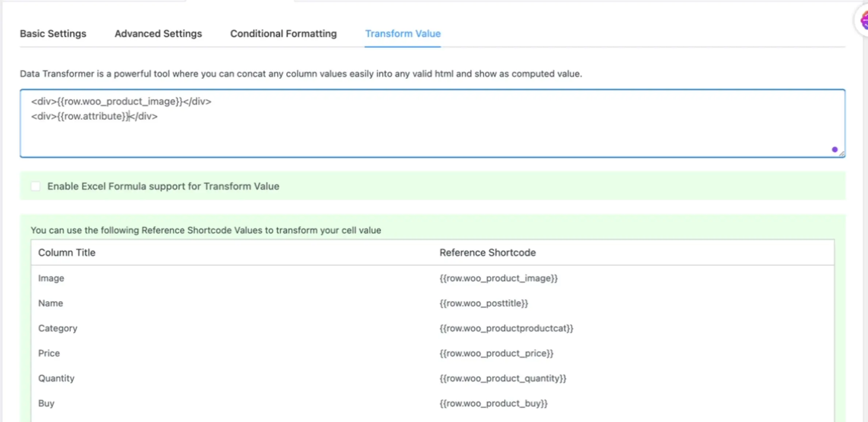Click the purple dot icon in textarea
This screenshot has width=868, height=422.
click(x=834, y=149)
